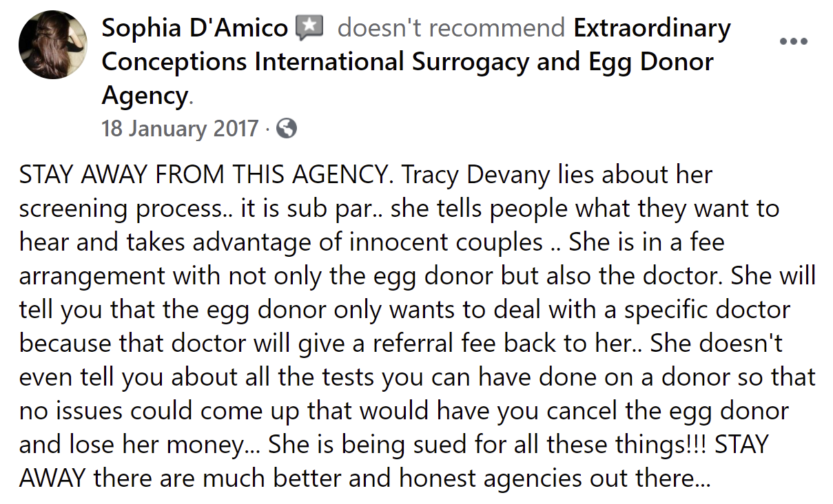The height and width of the screenshot is (504, 833).
Task: Open Sophia D'Amico's profile name link
Action: click(194, 28)
